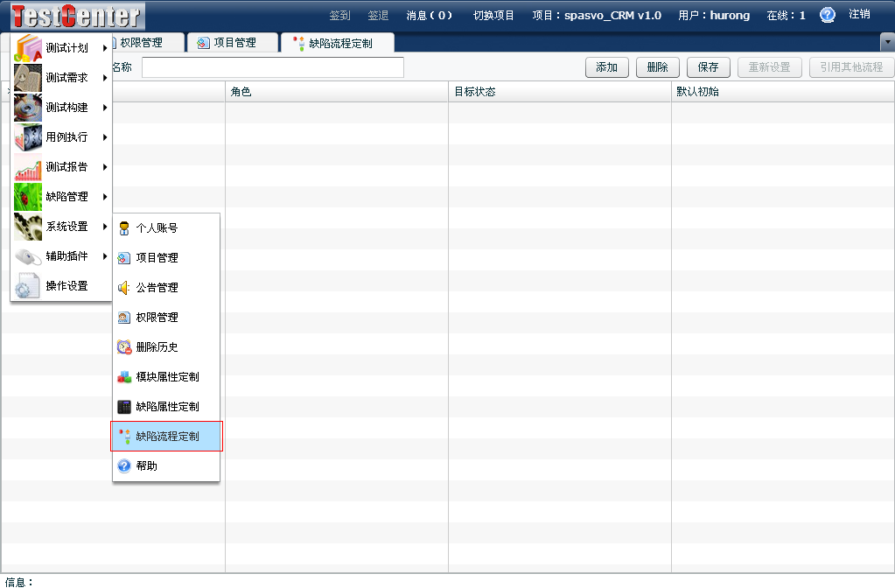
Task: Click the 个人账号 user icon
Action: 124,228
